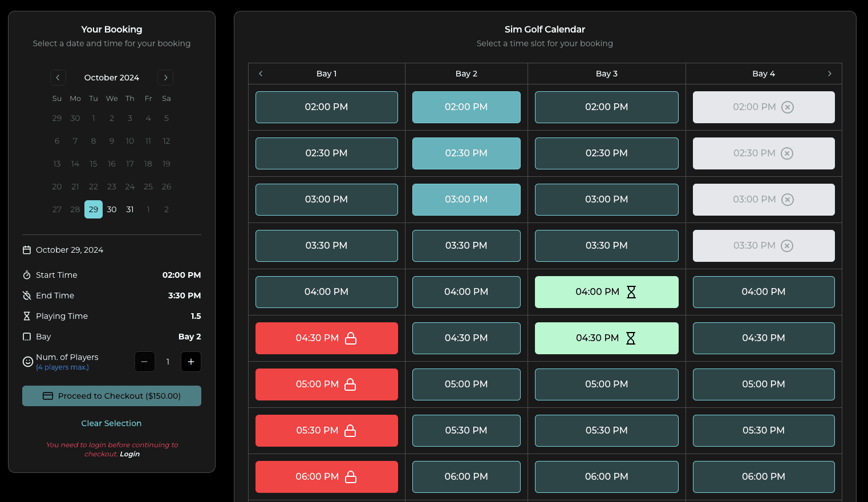Click the smiley Num. of Players icon
868x502 pixels.
pos(27,362)
